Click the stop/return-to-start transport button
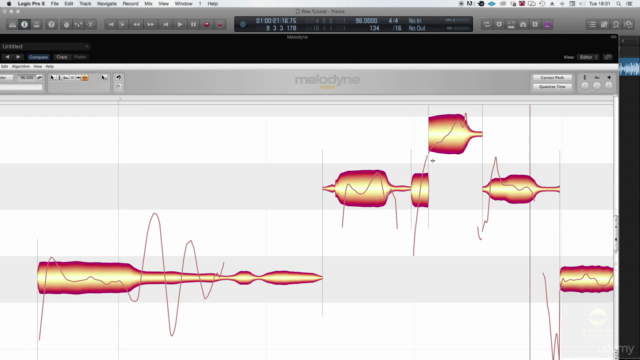Viewport: 640px width, 360px height. (165, 24)
